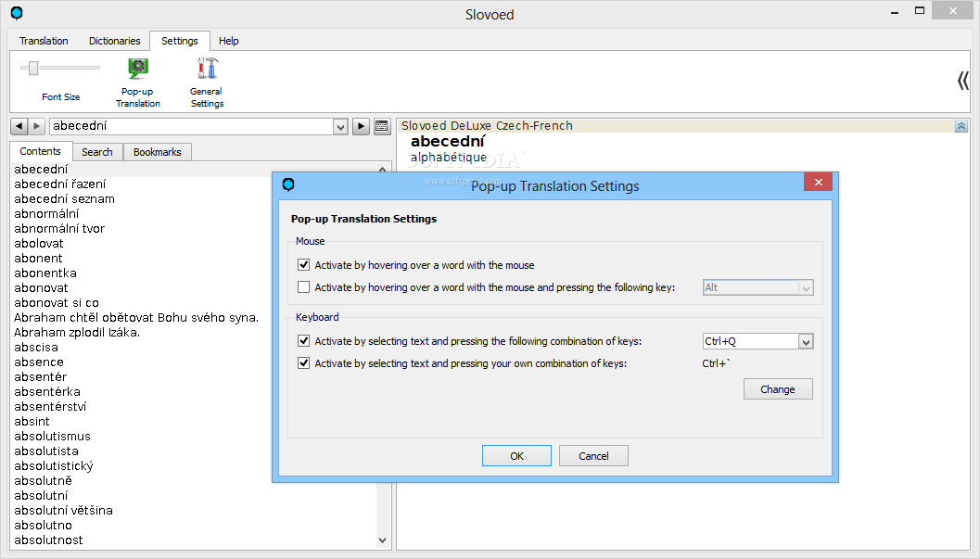The image size is (980, 559).
Task: Click the Slovoed app logo in title bar
Action: (x=17, y=13)
